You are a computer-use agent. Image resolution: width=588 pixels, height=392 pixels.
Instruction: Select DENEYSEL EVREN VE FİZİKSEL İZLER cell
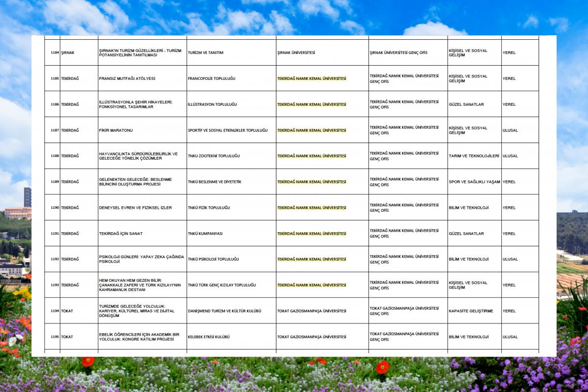(142, 208)
